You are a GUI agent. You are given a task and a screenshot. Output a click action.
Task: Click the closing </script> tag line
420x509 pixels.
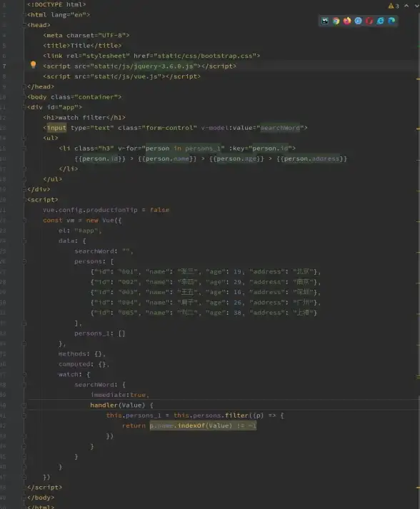pyautogui.click(x=44, y=488)
